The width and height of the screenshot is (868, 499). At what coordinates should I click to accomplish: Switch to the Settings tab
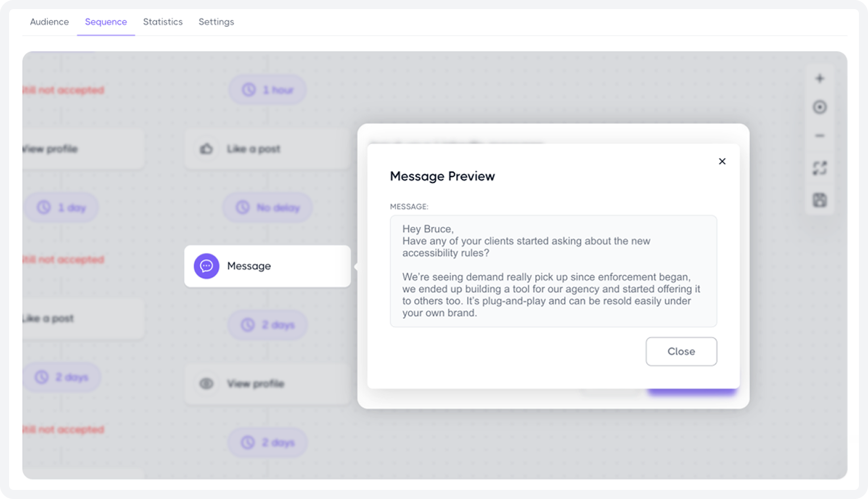click(x=216, y=22)
